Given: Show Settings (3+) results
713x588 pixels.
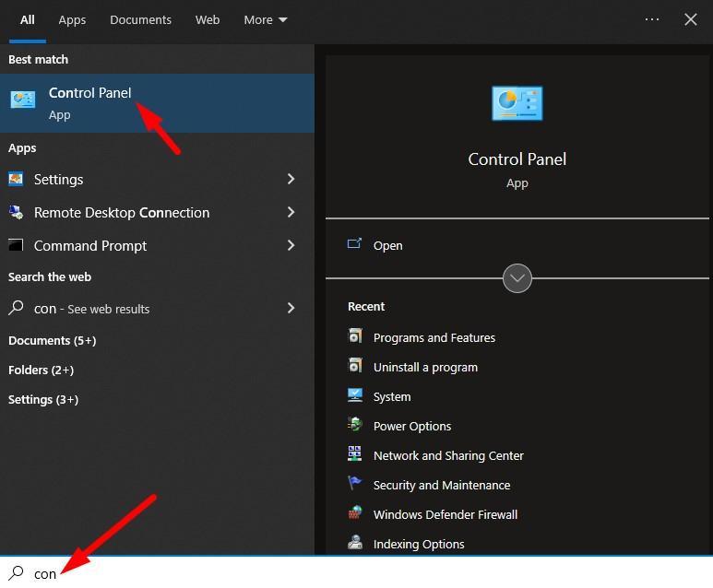Looking at the screenshot, I should pos(43,399).
